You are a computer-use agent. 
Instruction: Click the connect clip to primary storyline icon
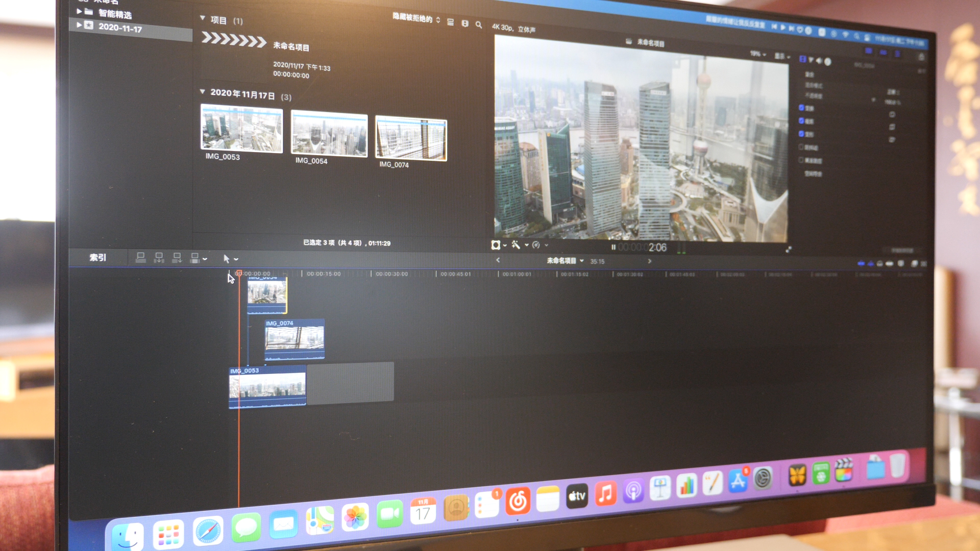click(140, 258)
